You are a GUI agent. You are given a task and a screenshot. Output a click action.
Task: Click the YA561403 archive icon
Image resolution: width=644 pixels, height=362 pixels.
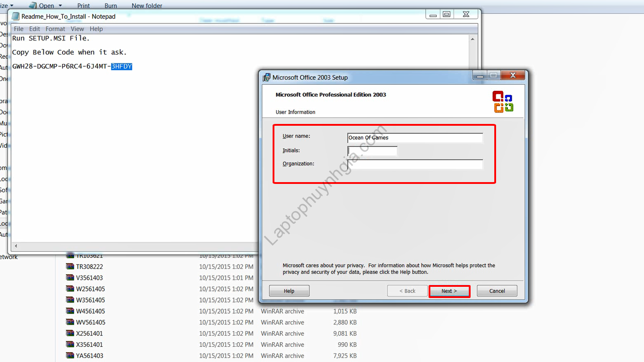[70, 356]
